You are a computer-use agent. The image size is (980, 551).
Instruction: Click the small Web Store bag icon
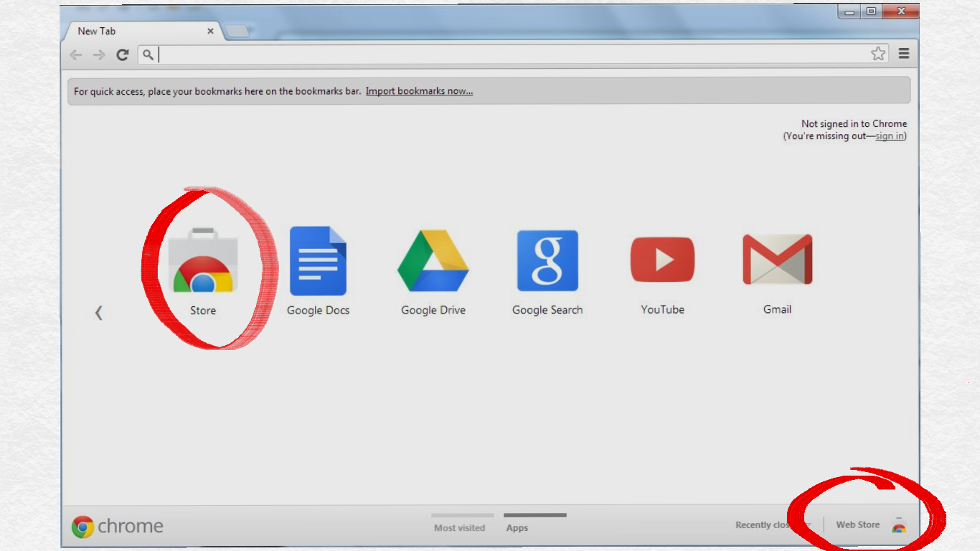(x=898, y=525)
